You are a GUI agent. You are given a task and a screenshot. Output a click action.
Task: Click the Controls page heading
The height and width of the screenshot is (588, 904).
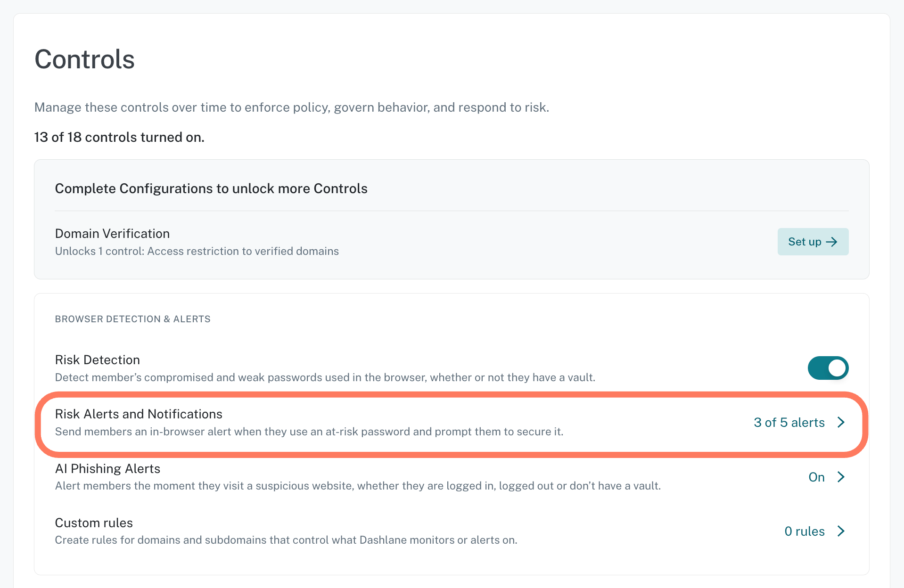85,59
